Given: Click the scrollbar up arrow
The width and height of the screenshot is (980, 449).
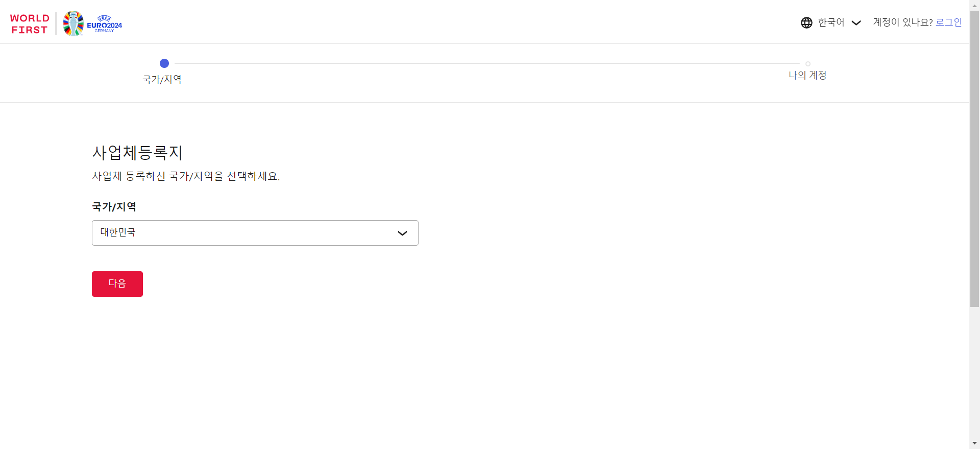Looking at the screenshot, I should [x=974, y=5].
